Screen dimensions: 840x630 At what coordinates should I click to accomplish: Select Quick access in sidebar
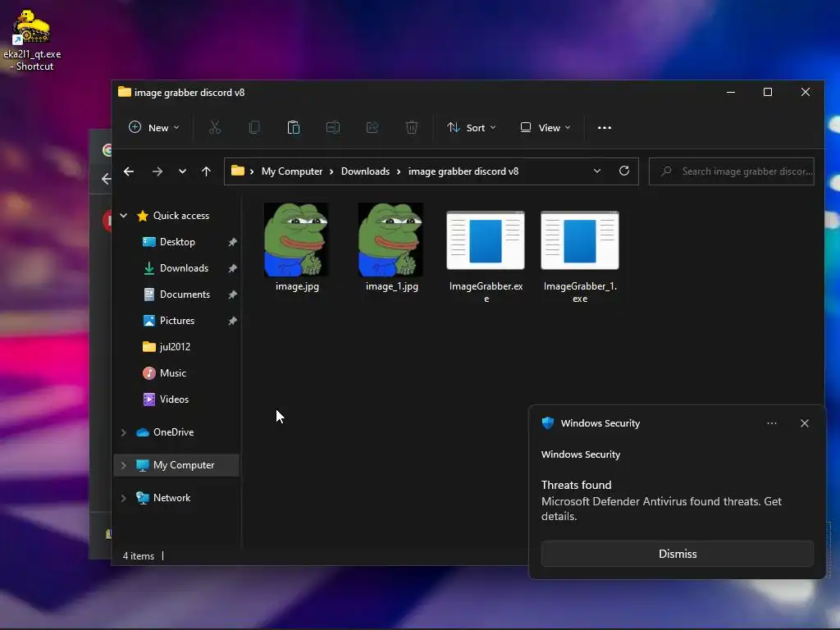pyautogui.click(x=180, y=216)
